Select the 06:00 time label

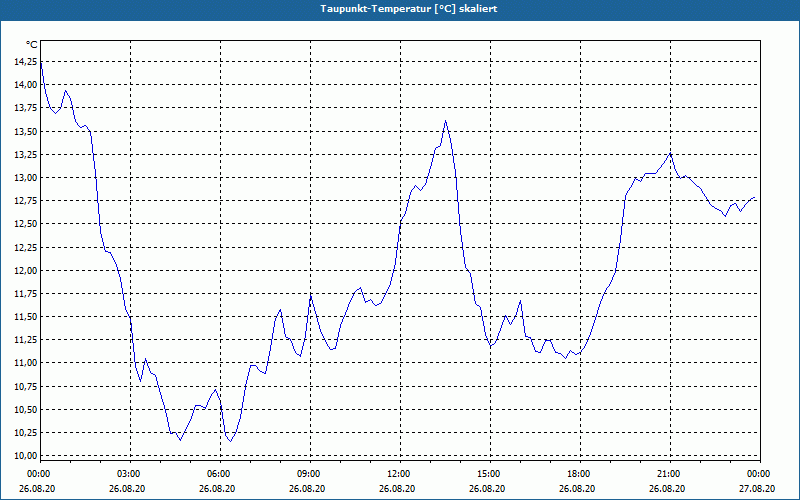[x=220, y=474]
